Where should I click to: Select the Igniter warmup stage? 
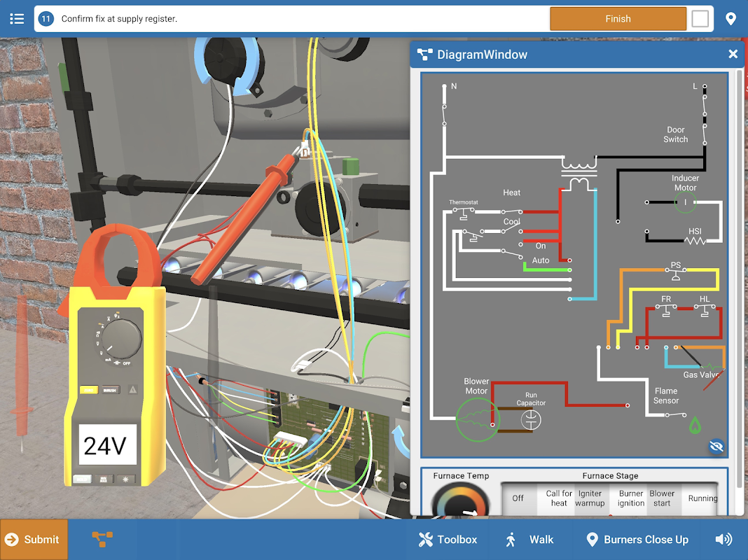pos(590,498)
